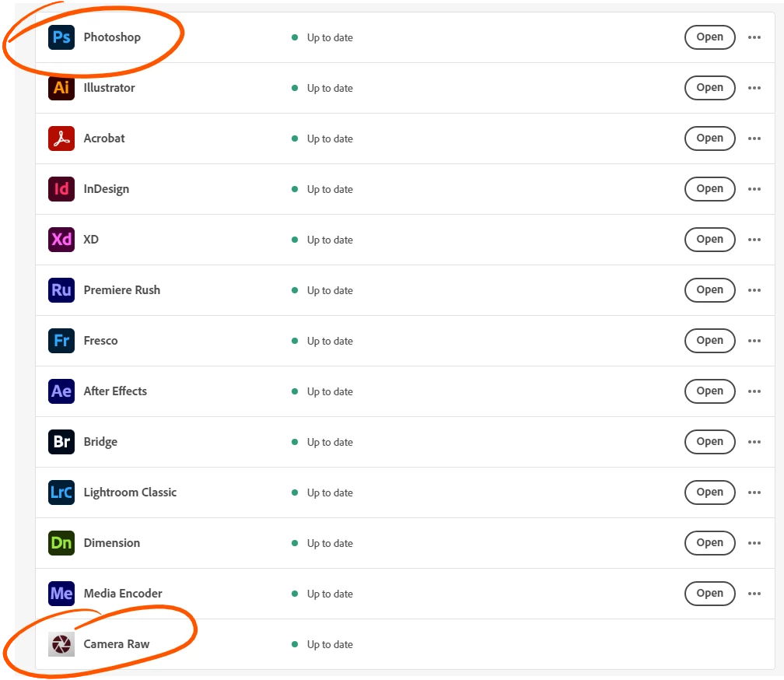Image resolution: width=784 pixels, height=680 pixels.
Task: Launch Media Encoder using its Open button
Action: (709, 593)
